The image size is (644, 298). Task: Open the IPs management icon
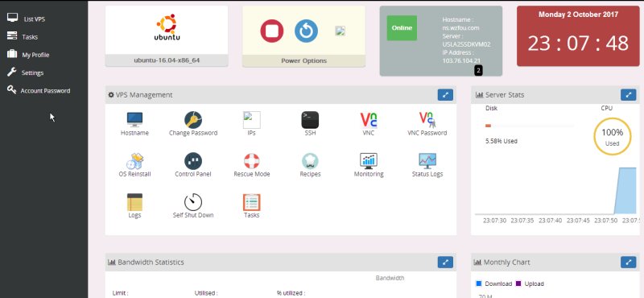point(252,120)
